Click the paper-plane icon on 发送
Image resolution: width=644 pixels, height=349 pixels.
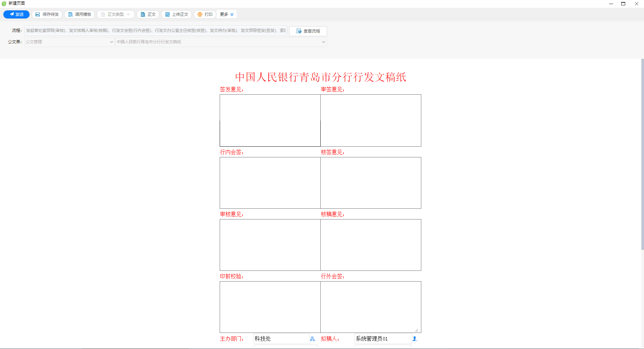[12, 14]
